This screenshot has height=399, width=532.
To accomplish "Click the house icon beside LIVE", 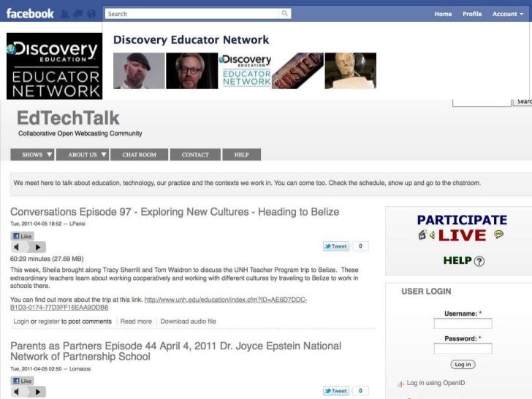I will (422, 235).
